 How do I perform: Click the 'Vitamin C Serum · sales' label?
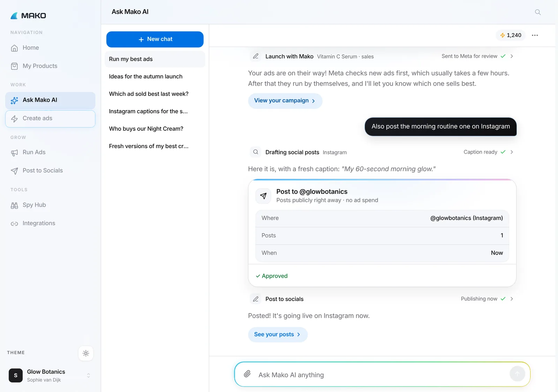point(345,56)
